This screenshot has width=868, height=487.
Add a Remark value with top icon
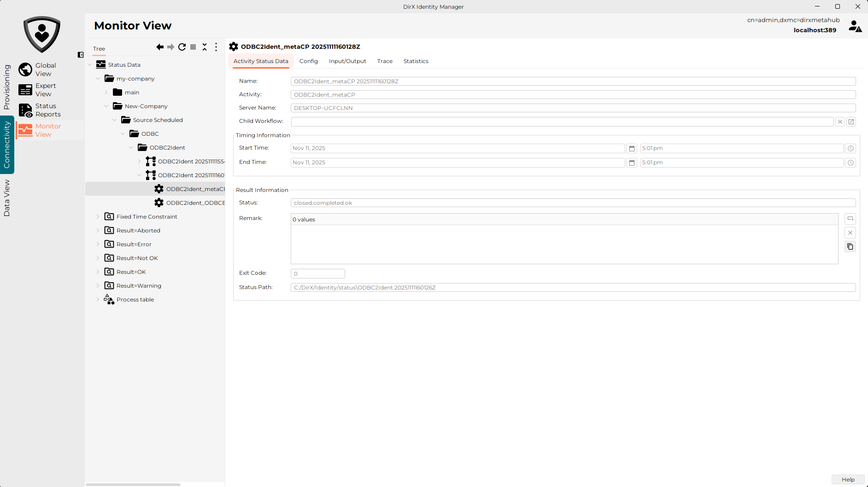[x=850, y=219]
